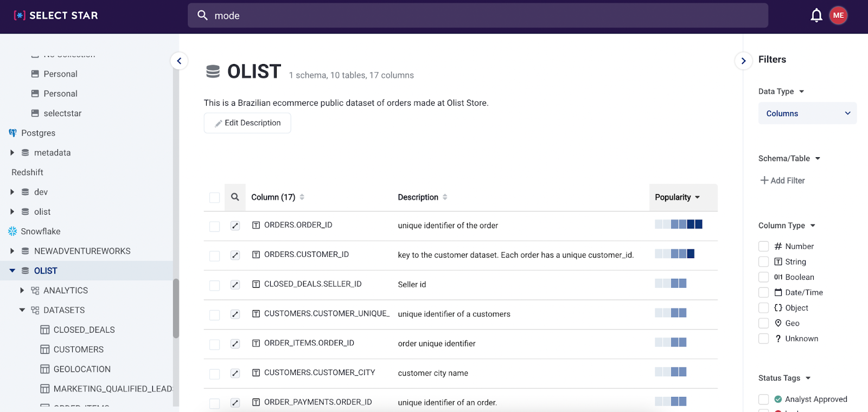This screenshot has width=868, height=412.
Task: Collapse the Filters panel with arrow button
Action: [743, 61]
